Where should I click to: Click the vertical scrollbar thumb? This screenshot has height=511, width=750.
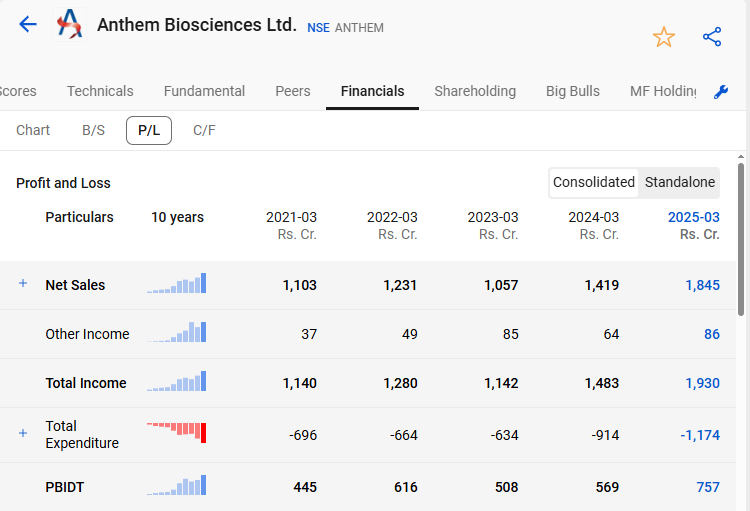(x=741, y=239)
